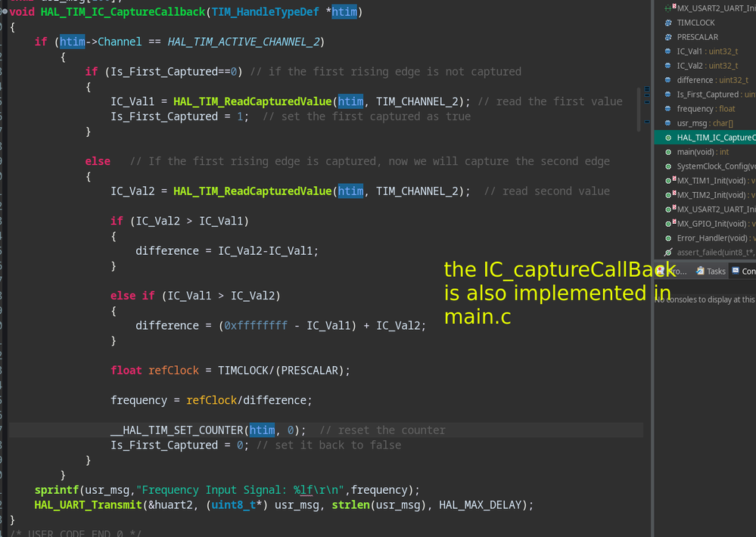Click IC_Val1 variable icon in Outline
This screenshot has width=756, height=537.
[668, 51]
